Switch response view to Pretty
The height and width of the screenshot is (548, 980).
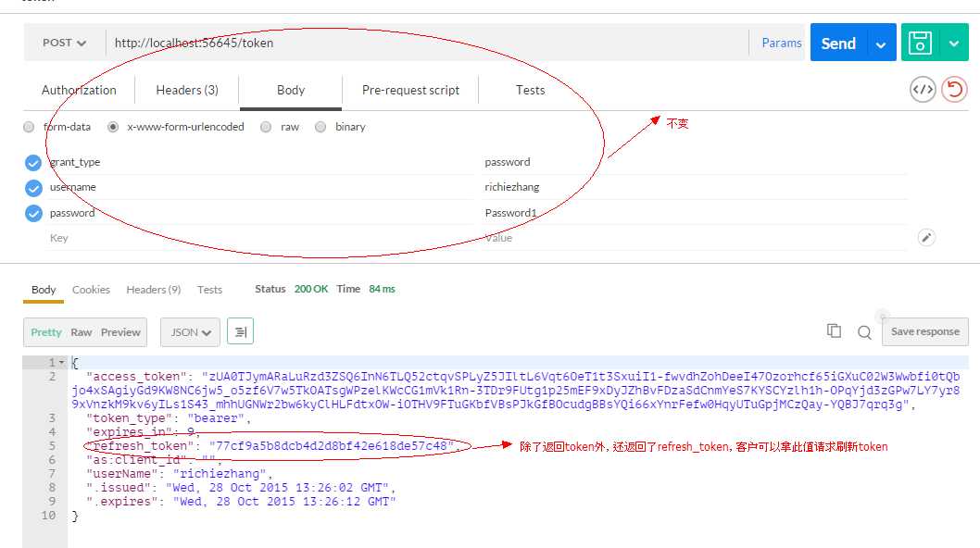pyautogui.click(x=46, y=332)
